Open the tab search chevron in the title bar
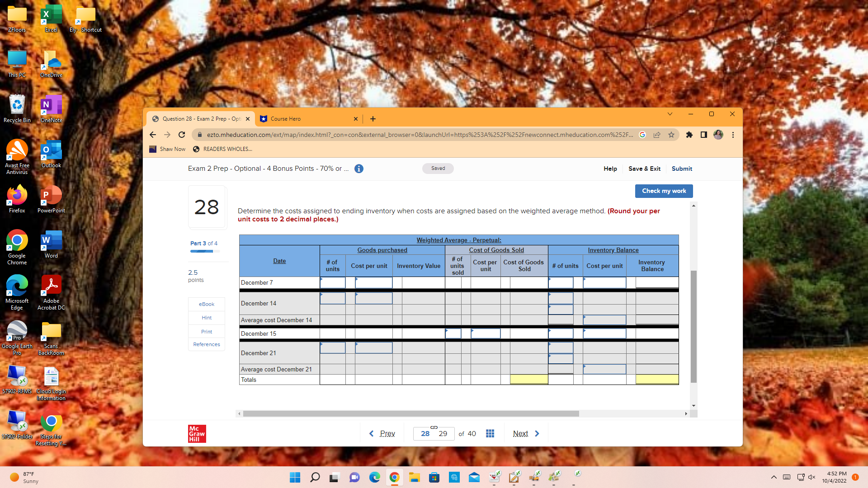 click(x=670, y=114)
